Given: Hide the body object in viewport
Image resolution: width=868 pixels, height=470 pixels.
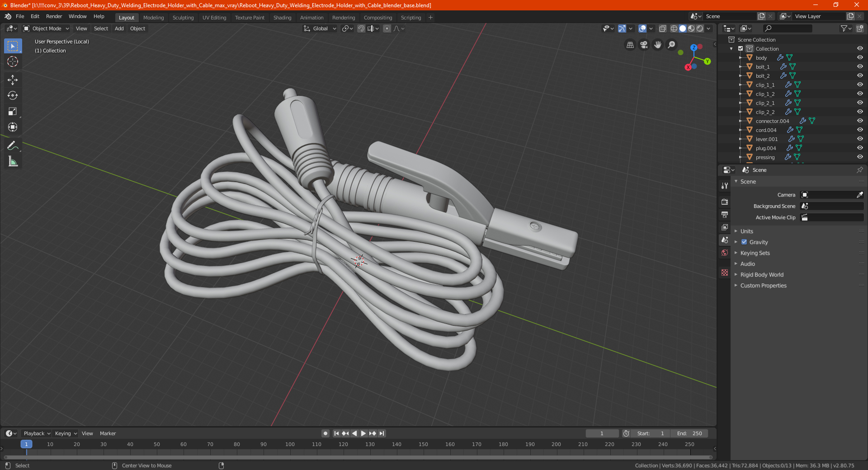Looking at the screenshot, I should point(860,58).
